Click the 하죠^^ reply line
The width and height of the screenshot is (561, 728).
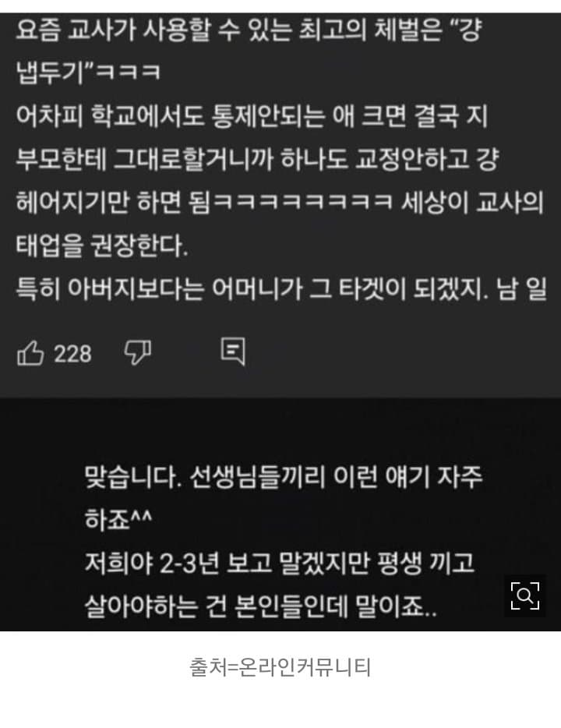(118, 519)
